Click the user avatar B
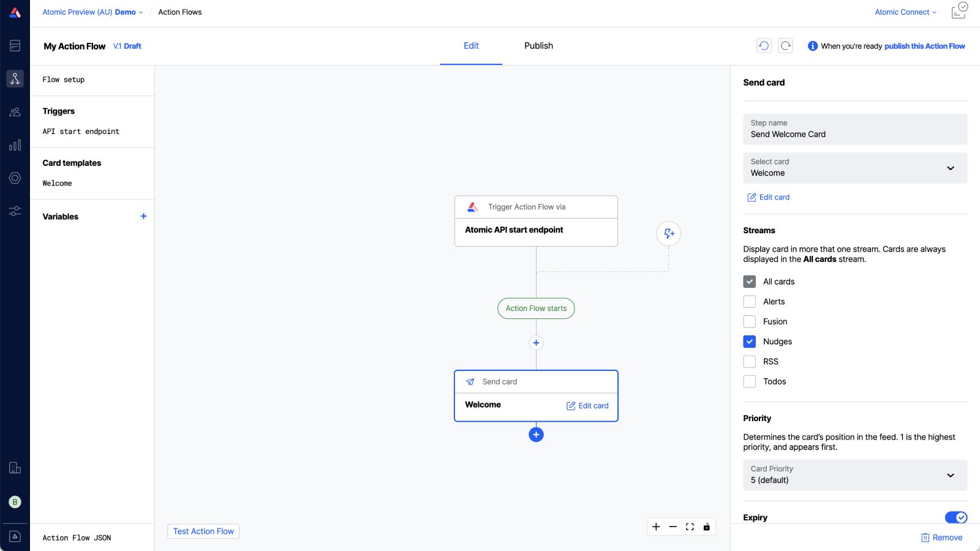Image resolution: width=980 pixels, height=551 pixels. pyautogui.click(x=15, y=502)
